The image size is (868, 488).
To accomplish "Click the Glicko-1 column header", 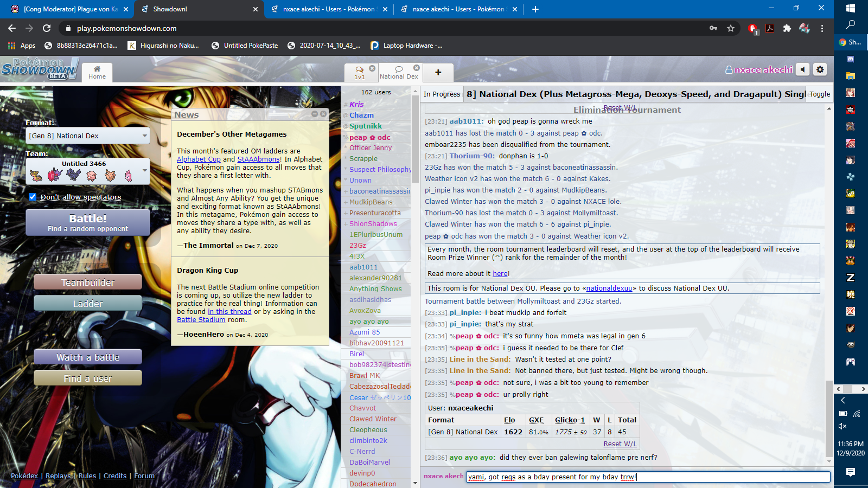I will click(x=570, y=420).
